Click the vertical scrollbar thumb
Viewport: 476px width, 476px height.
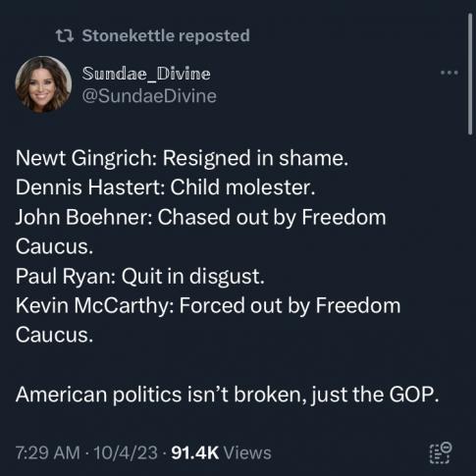click(x=470, y=74)
